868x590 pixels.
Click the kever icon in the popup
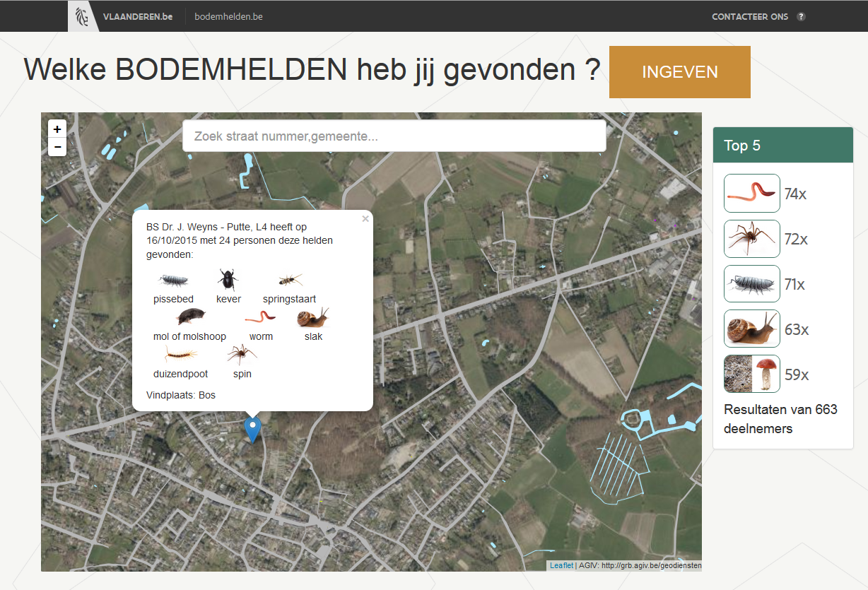[228, 281]
